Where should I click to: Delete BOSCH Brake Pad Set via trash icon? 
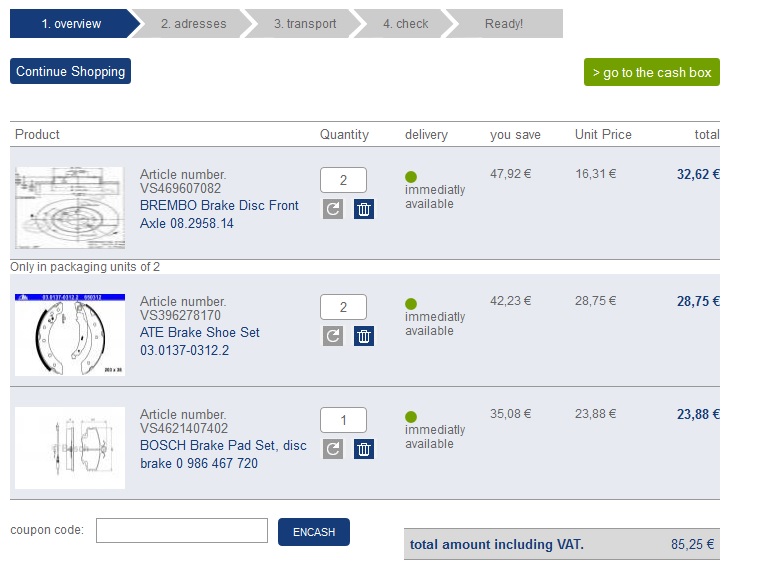(364, 449)
